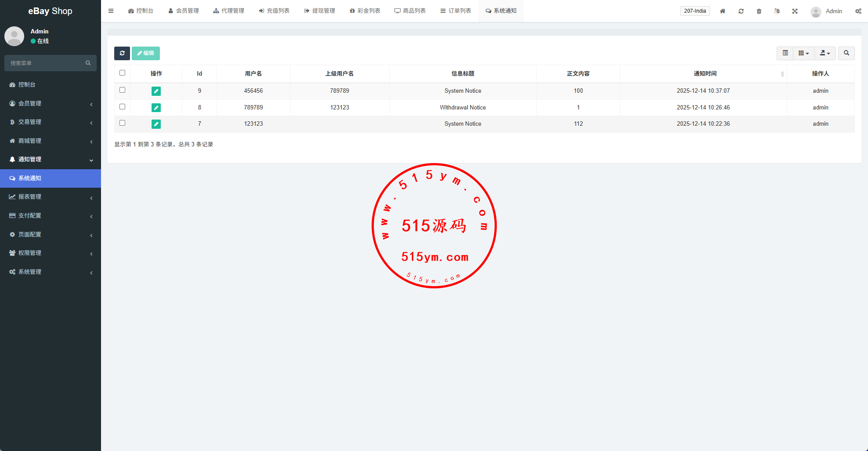Open the table search magnifier button
Screen dimensions: 868x451
click(846, 53)
